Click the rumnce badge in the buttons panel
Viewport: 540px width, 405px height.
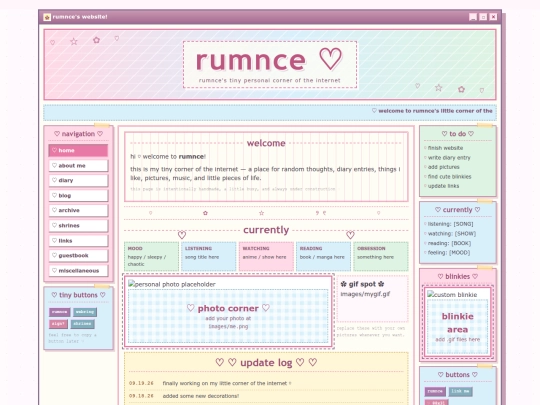[x=435, y=392]
